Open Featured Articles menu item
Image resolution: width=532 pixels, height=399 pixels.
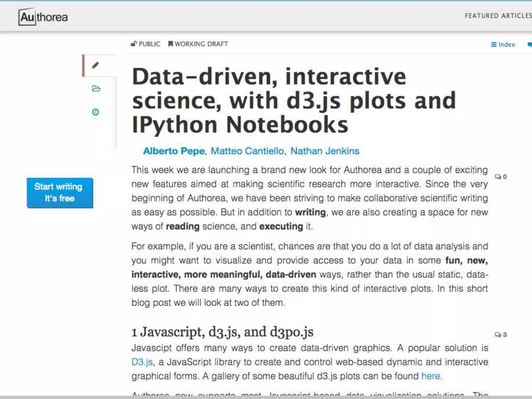(x=498, y=16)
